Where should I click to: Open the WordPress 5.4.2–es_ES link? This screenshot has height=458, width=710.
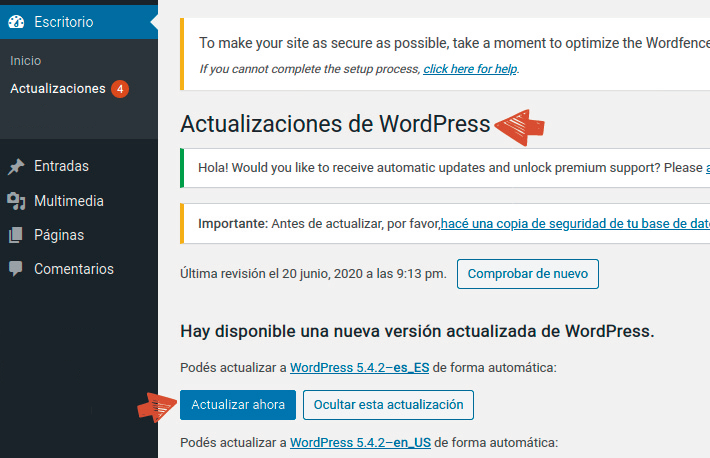(360, 367)
